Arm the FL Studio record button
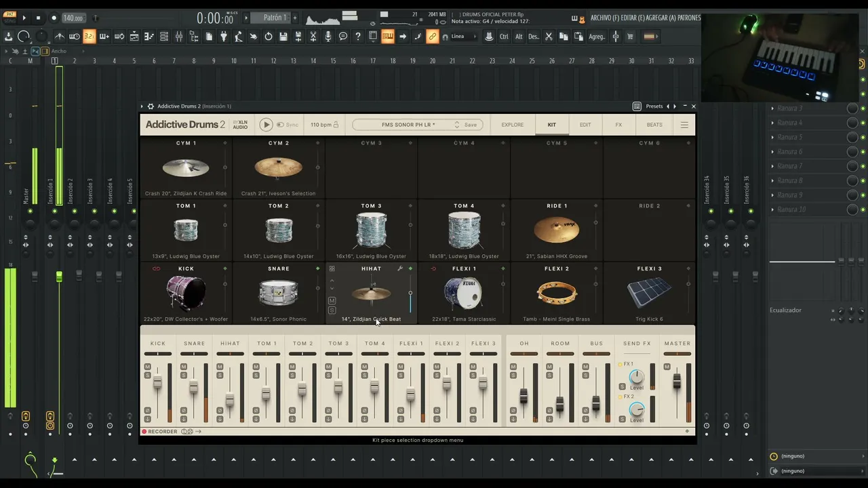The height and width of the screenshot is (488, 868). click(x=54, y=18)
